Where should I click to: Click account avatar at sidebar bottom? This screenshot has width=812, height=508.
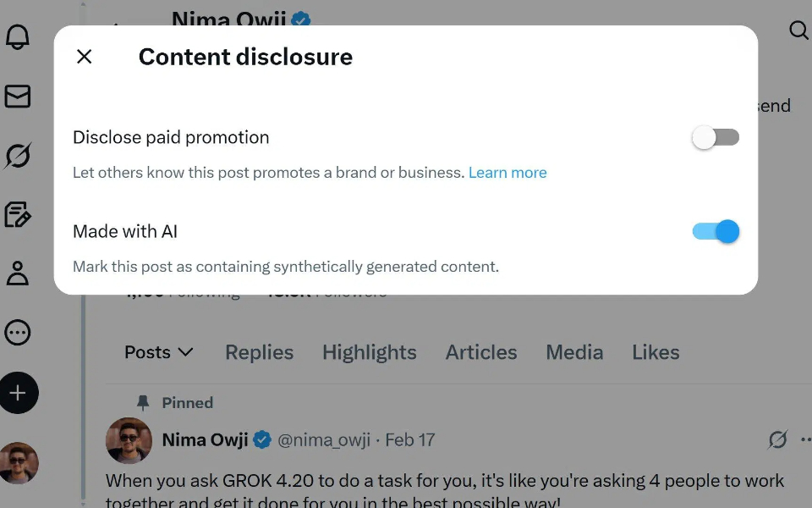[x=19, y=462]
